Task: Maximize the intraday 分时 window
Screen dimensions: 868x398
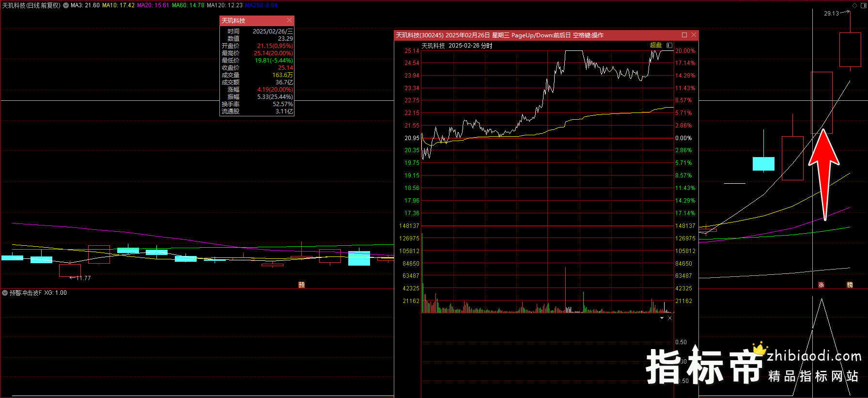Action: click(x=684, y=35)
